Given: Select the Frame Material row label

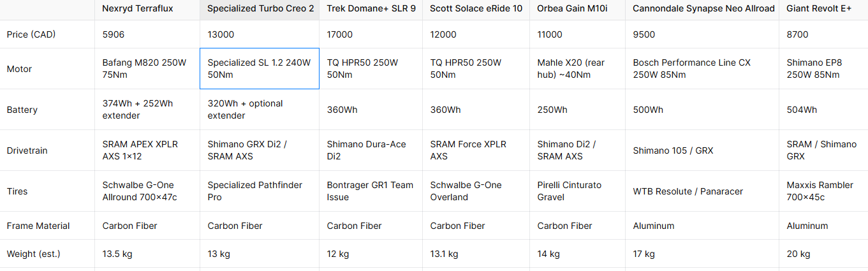Looking at the screenshot, I should pyautogui.click(x=38, y=226).
